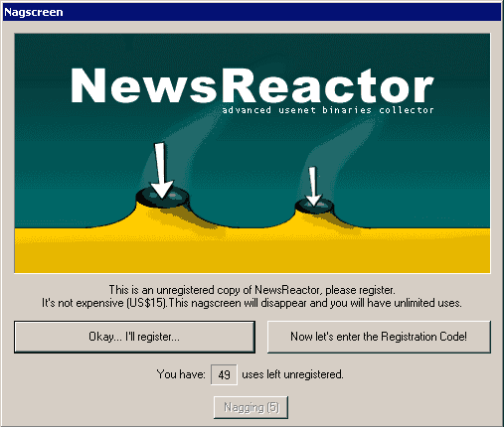This screenshot has width=504, height=427.
Task: Click the greyed-out Nagging (5) countdown button
Action: (x=251, y=407)
